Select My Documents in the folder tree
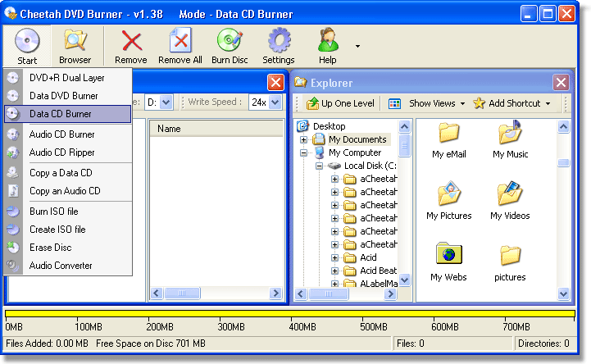The height and width of the screenshot is (364, 591). [357, 139]
